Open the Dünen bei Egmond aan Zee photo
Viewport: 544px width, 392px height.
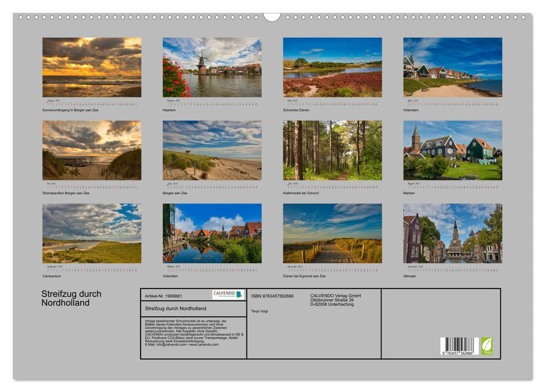332,233
